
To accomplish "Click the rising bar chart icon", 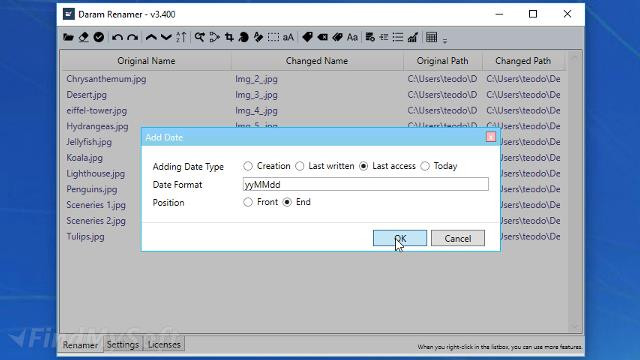I will click(x=413, y=38).
